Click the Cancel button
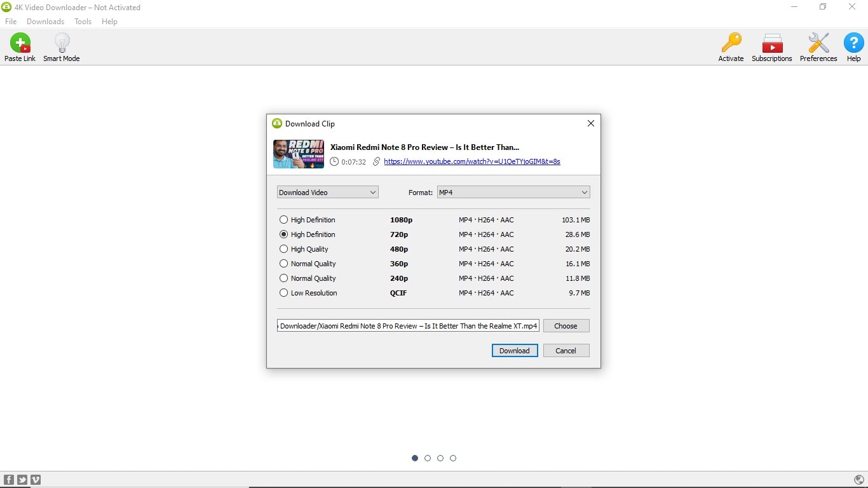 pyautogui.click(x=566, y=351)
